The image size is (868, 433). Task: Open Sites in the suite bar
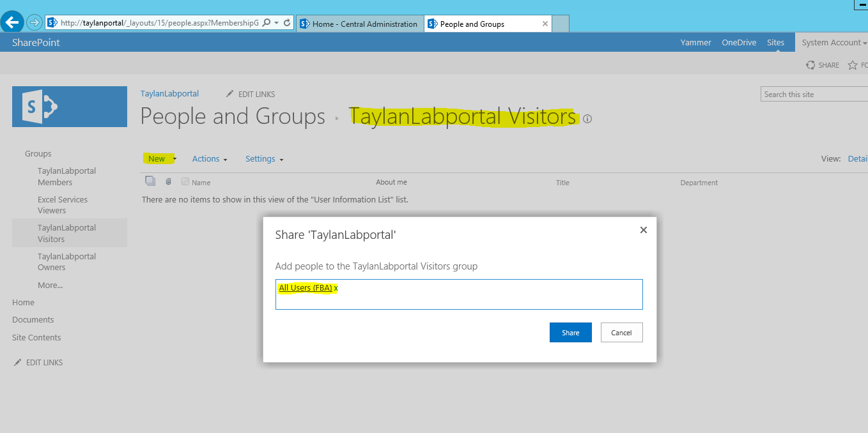775,43
